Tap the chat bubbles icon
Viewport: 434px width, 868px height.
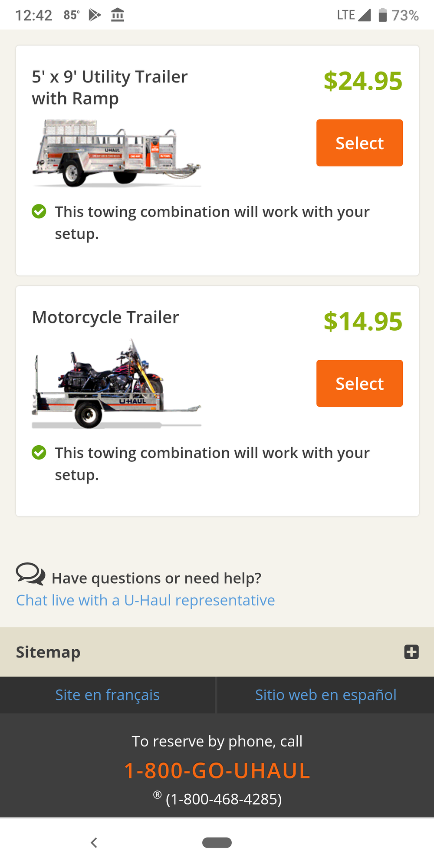(30, 574)
